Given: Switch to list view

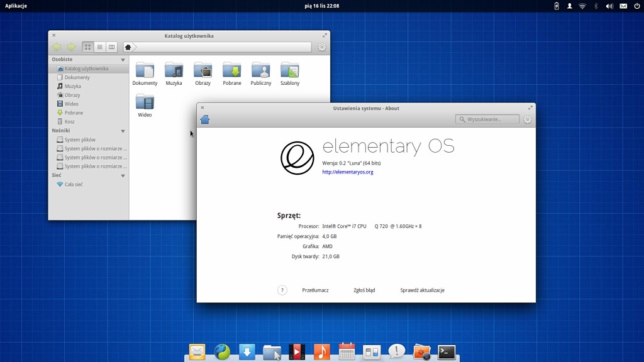Looking at the screenshot, I should coord(99,47).
